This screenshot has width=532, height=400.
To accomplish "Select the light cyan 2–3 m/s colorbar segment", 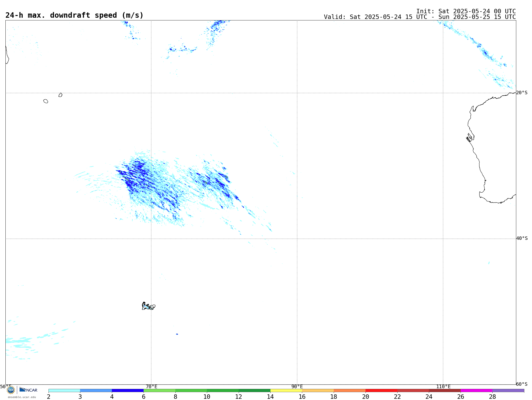I will coord(64,391).
